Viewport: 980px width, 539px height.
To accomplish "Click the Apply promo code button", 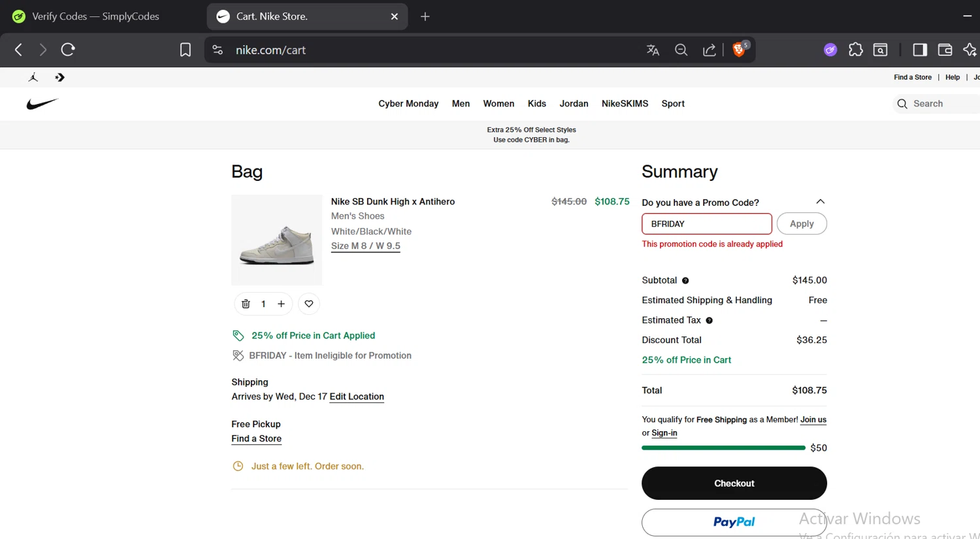I will point(802,223).
